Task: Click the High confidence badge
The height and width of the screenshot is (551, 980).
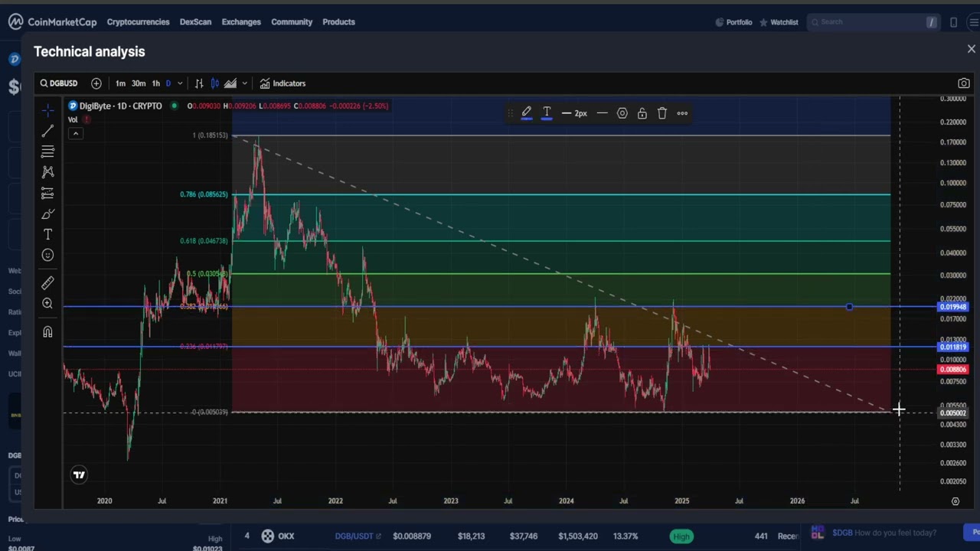Action: point(681,536)
